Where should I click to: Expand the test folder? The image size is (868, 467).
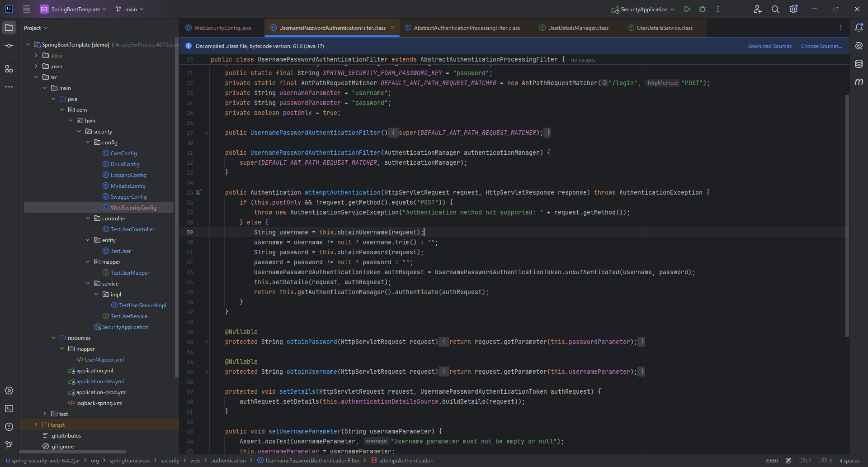45,414
